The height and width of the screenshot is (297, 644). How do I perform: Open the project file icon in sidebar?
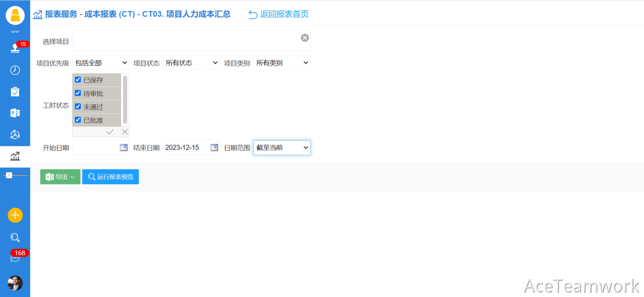(15, 113)
